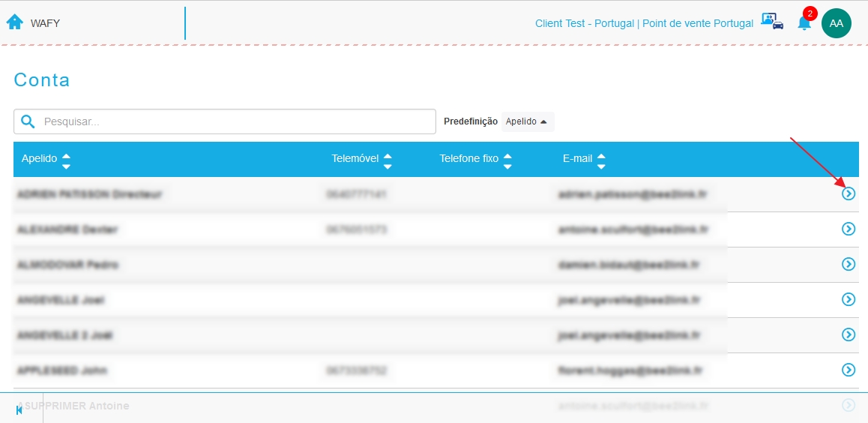
Task: Open the ANGEVELLE Joel row arrow
Action: click(848, 299)
